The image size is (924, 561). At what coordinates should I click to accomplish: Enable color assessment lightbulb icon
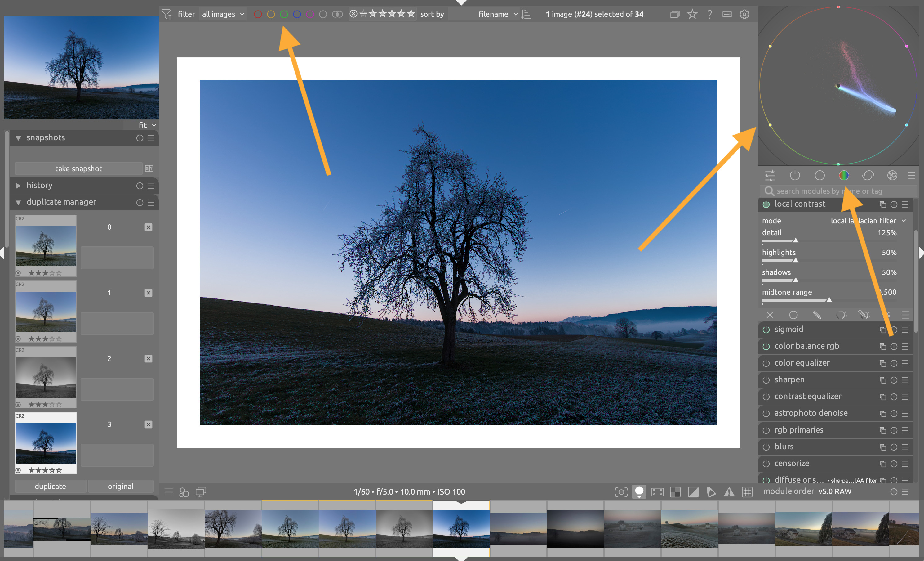click(639, 491)
